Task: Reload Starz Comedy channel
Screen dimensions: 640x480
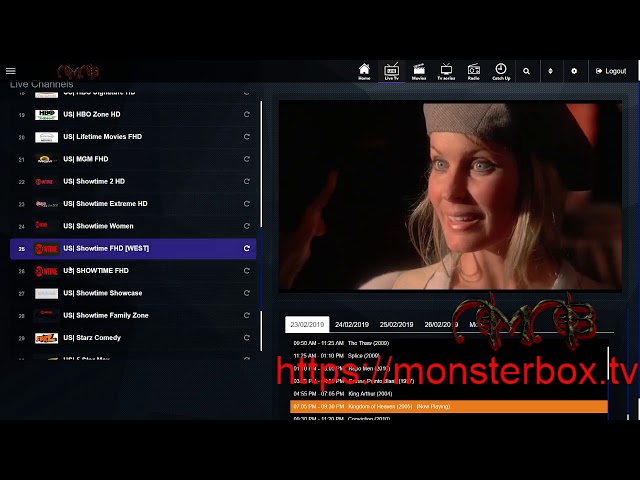Action: [247, 338]
